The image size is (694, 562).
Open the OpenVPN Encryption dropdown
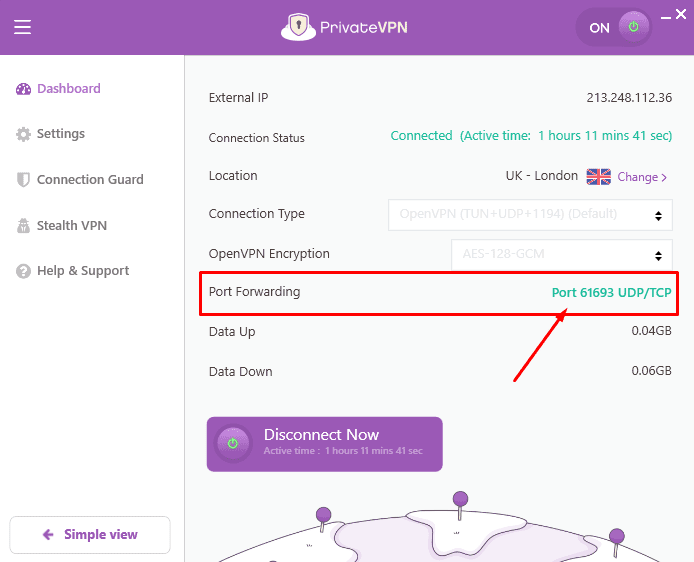[562, 255]
